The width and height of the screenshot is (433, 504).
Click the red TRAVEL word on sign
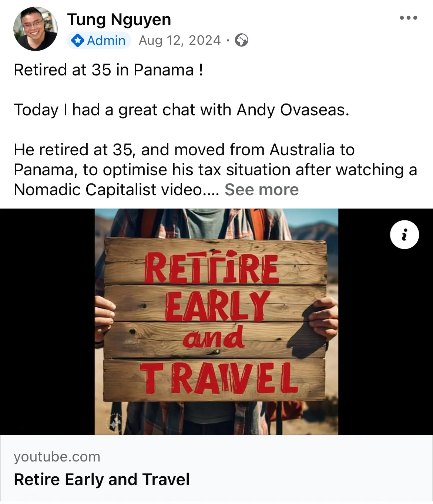click(x=218, y=378)
